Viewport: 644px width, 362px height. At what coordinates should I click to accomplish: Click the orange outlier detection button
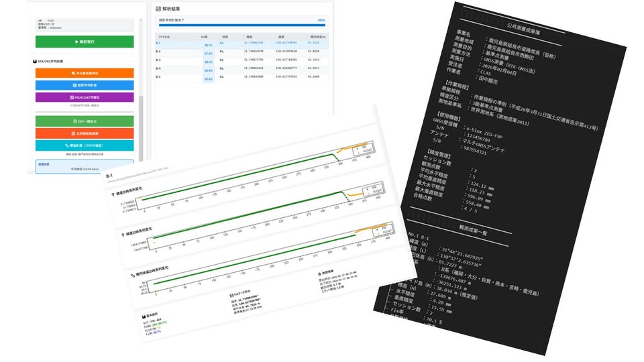pyautogui.click(x=85, y=72)
